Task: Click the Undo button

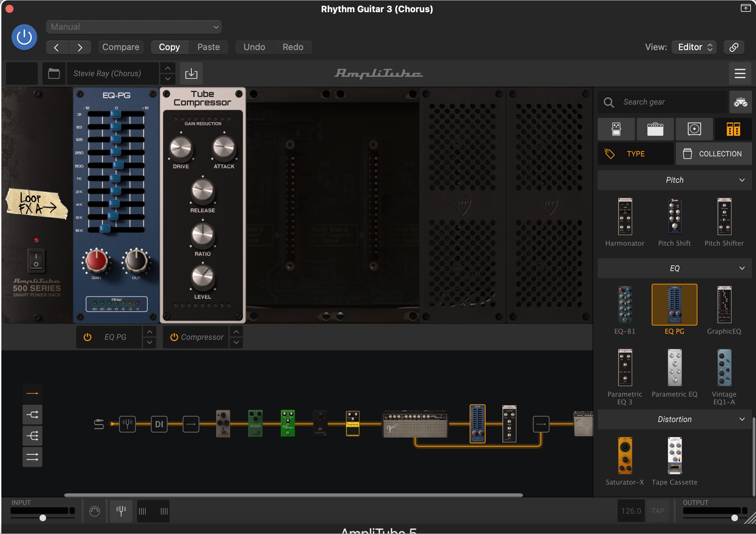Action: 254,47
